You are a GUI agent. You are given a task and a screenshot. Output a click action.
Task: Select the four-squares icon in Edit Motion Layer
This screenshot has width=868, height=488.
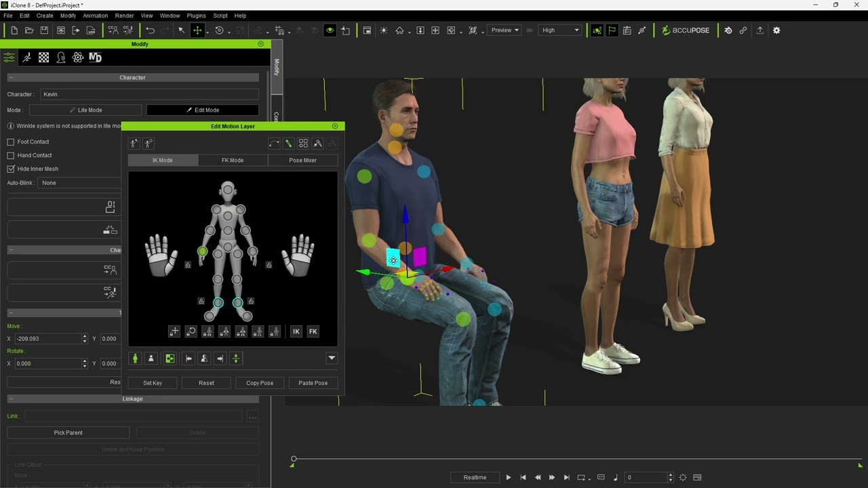[x=303, y=143]
